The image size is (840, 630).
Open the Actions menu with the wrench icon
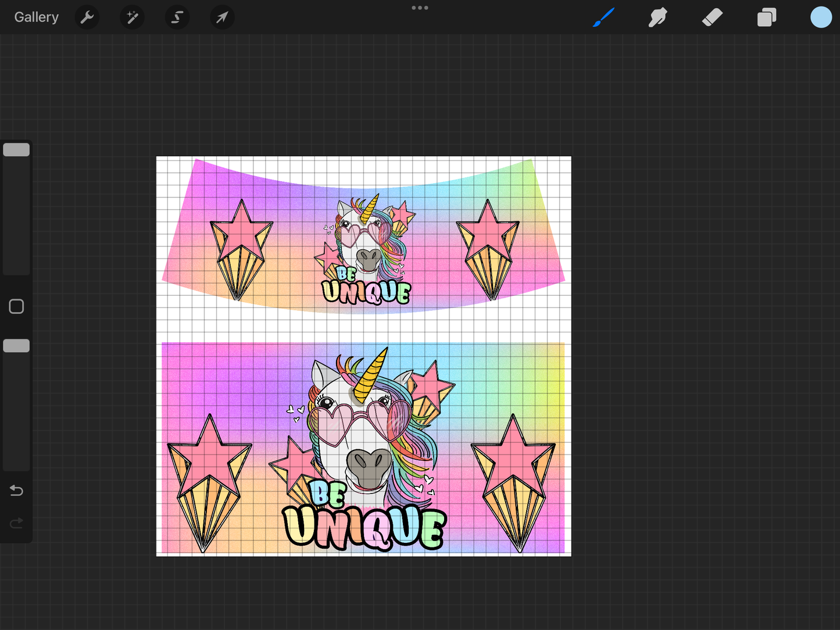(x=87, y=17)
